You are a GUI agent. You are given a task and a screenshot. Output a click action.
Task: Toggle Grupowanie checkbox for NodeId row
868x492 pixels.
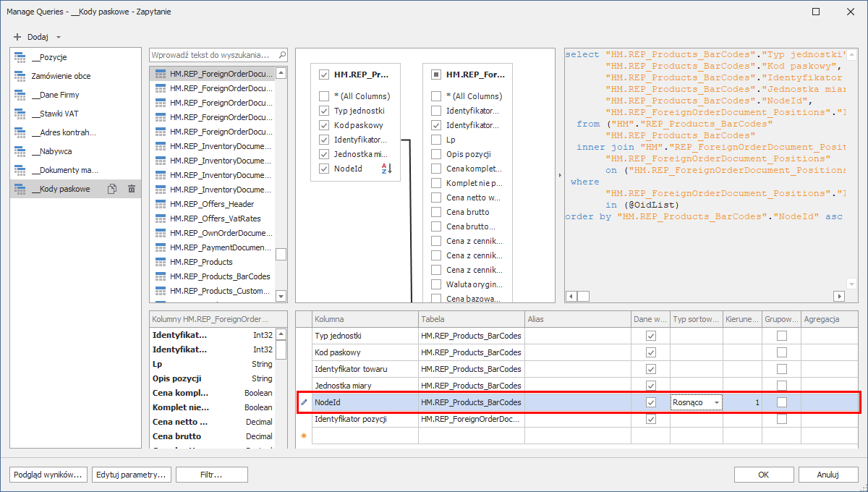(x=781, y=402)
